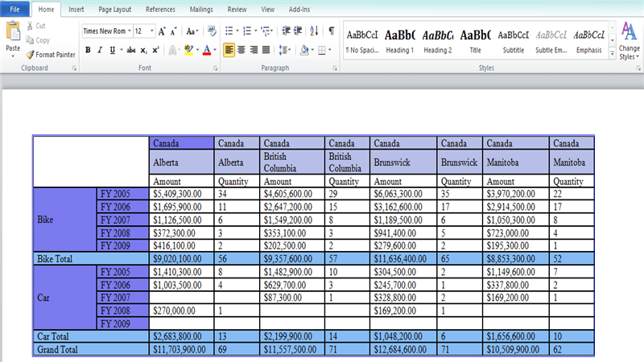Open the File tab

point(14,9)
